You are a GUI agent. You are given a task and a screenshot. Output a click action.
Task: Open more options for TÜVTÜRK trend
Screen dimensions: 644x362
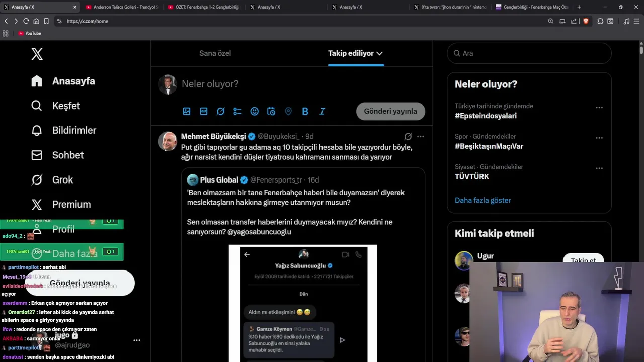[x=599, y=168]
